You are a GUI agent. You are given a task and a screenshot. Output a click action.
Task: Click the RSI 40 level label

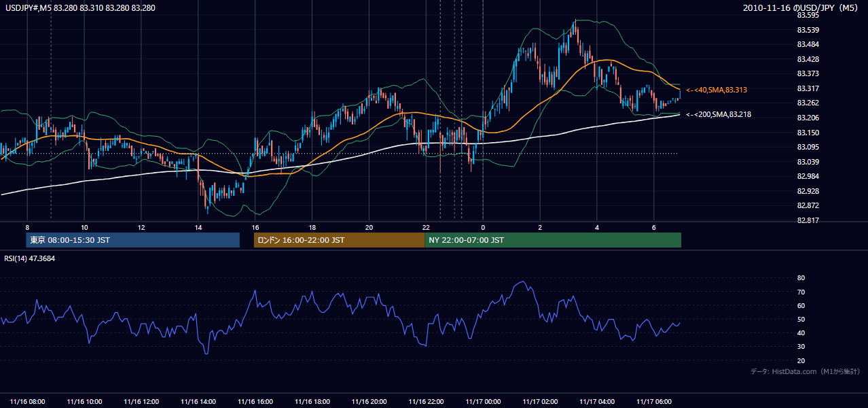pyautogui.click(x=801, y=333)
